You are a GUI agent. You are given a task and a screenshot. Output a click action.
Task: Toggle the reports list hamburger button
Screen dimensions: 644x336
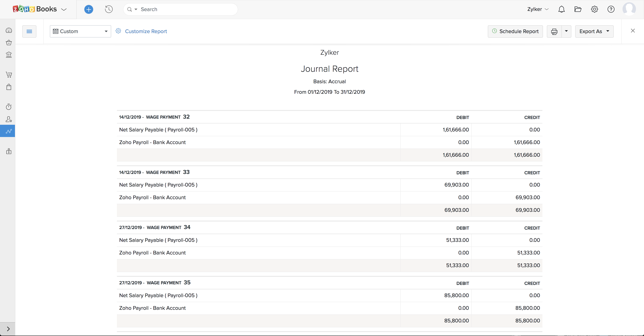[x=29, y=31]
